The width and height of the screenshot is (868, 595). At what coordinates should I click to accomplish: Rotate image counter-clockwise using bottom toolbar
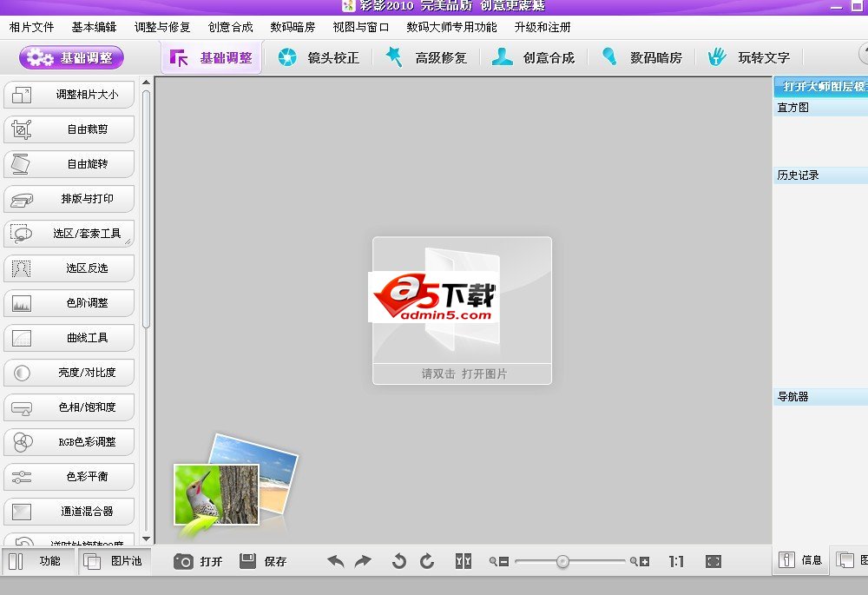tap(399, 562)
